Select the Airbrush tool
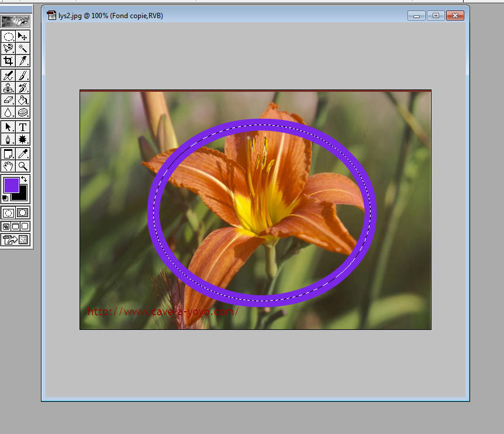The image size is (504, 434). click(x=8, y=75)
